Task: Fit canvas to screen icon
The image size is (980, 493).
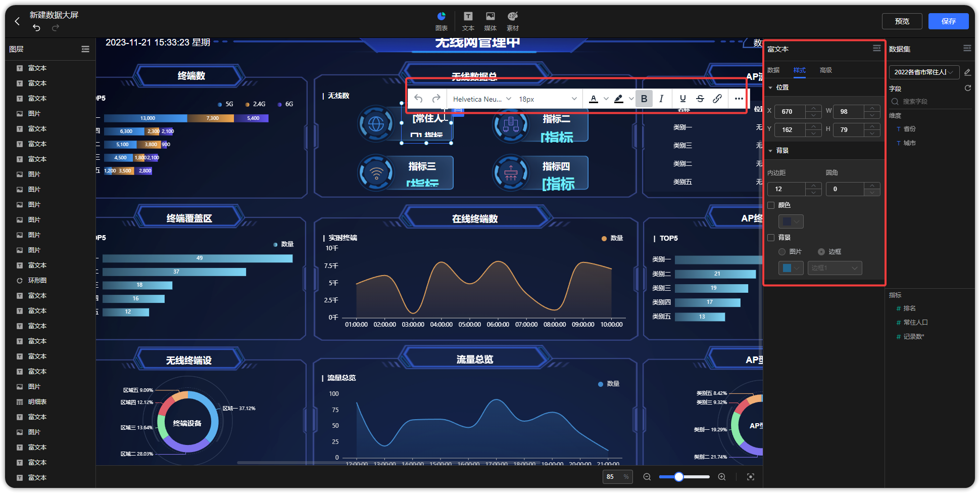Action: (751, 477)
